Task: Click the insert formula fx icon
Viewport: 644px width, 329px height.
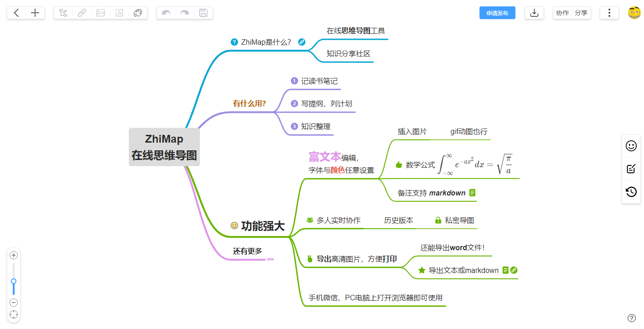Action: 119,13
